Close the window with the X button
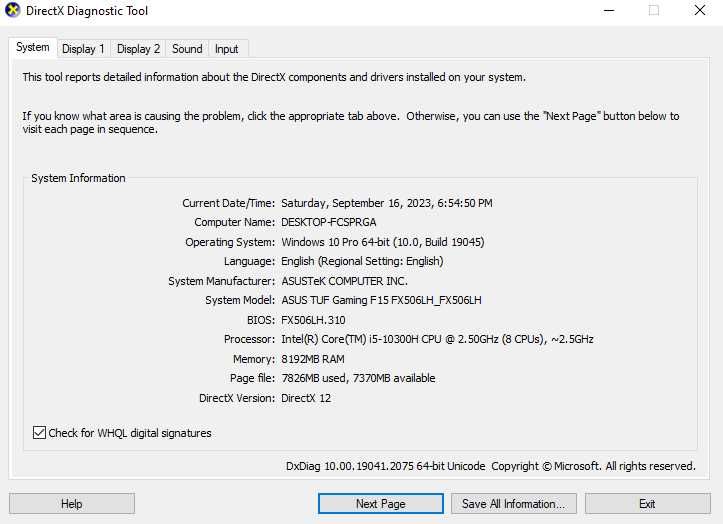 pos(700,11)
